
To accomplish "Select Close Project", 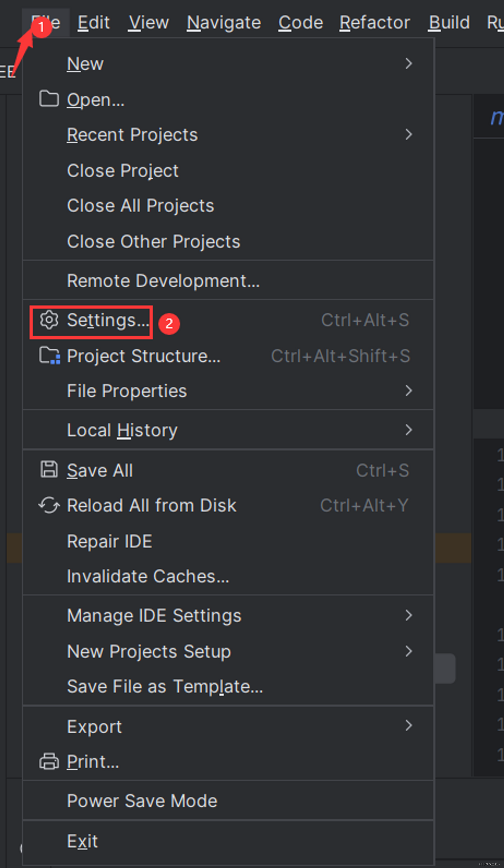I will point(123,171).
